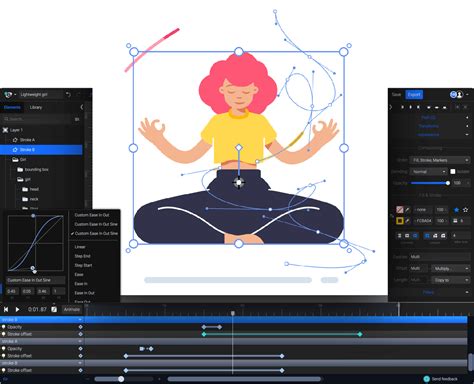Viewport: 474px width, 384px height.
Task: Click the bounding box folder icon
Action: [x=20, y=170]
